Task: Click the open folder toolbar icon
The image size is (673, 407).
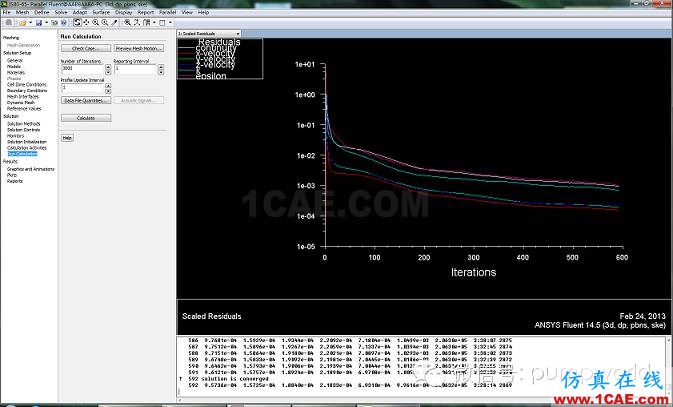Action: coord(22,23)
